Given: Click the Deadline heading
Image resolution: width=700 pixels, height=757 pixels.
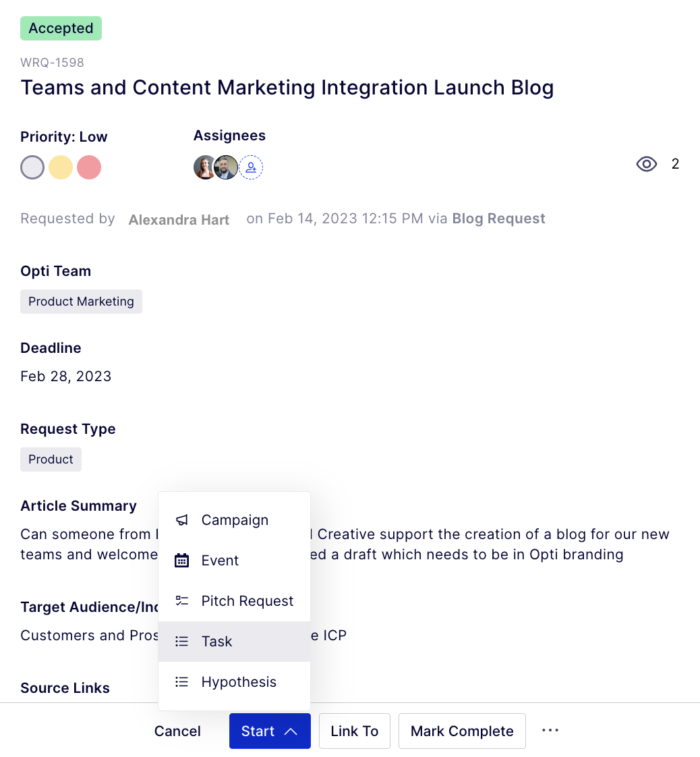Looking at the screenshot, I should coord(51,348).
